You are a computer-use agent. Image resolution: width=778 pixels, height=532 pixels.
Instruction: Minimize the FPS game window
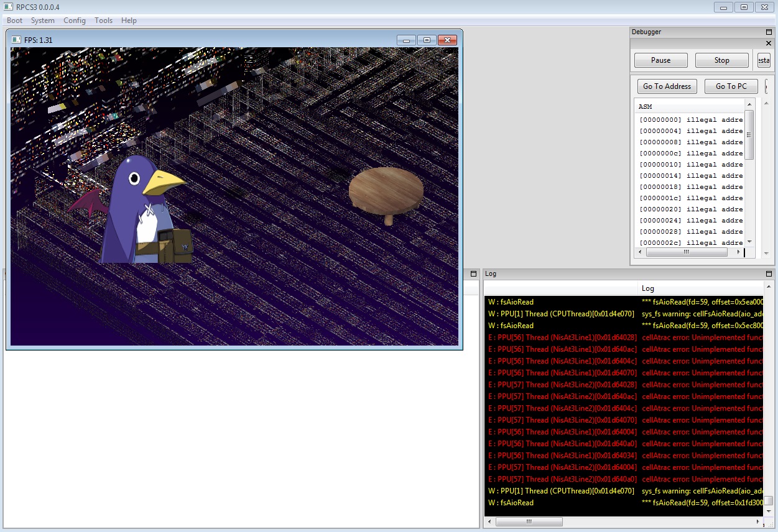coord(406,40)
